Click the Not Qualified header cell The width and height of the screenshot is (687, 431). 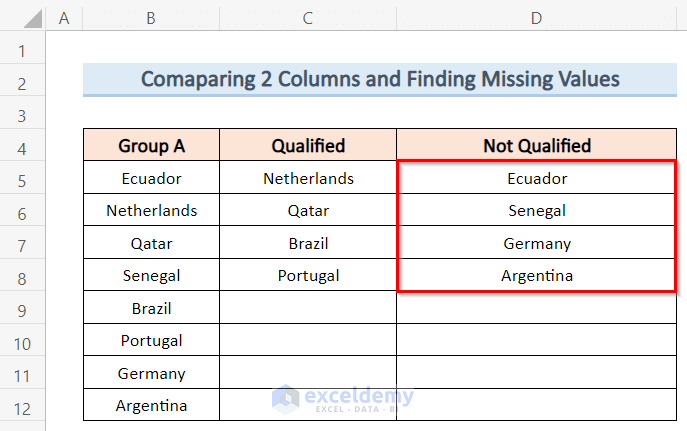coord(537,146)
